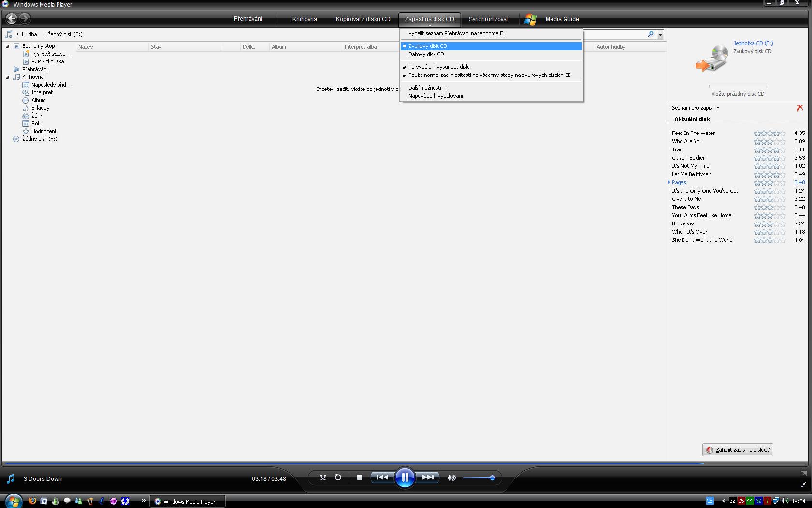Clear the burn list with the red X
The width and height of the screenshot is (812, 508).
pyautogui.click(x=800, y=108)
